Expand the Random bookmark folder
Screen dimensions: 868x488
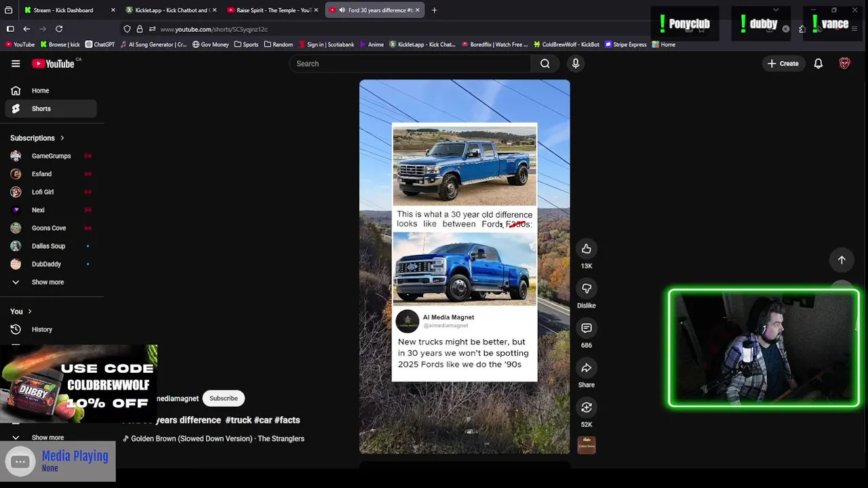pos(278,45)
